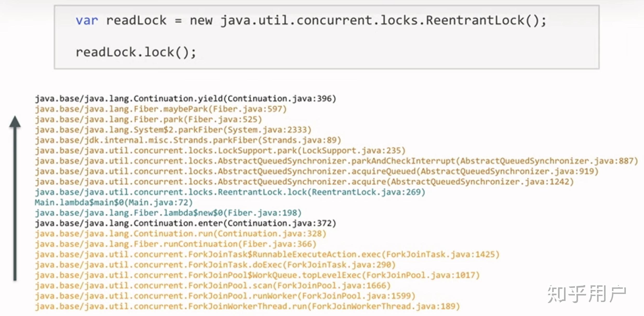
Task: Click the 知乎用户 watermark text
Action: click(x=586, y=294)
